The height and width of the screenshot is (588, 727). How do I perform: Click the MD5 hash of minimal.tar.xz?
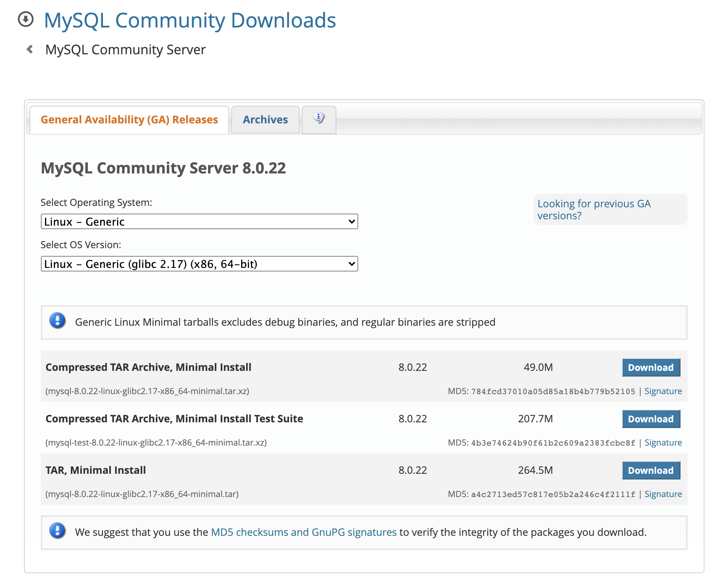(553, 392)
